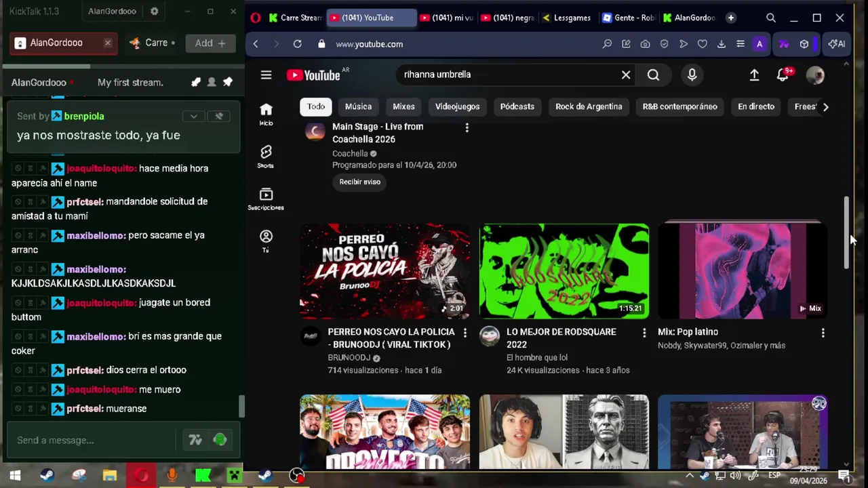Open the Opera AI assistant button
This screenshot has height=488, width=868.
[x=837, y=44]
